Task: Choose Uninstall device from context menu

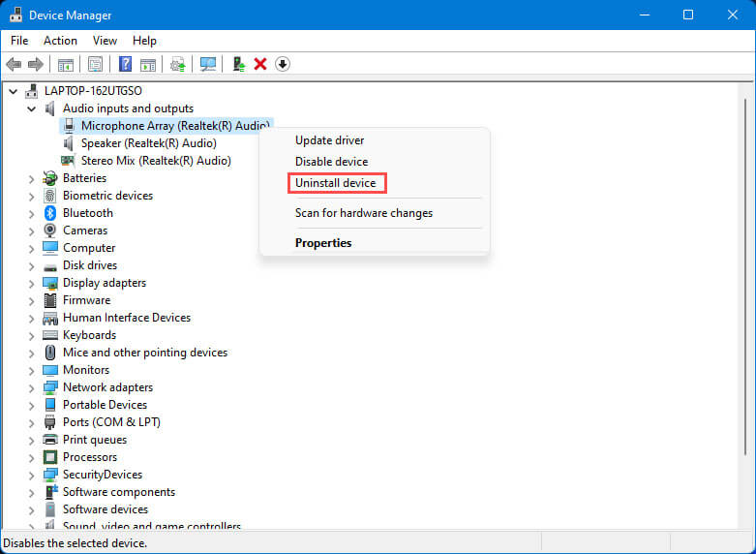Action: [x=336, y=183]
